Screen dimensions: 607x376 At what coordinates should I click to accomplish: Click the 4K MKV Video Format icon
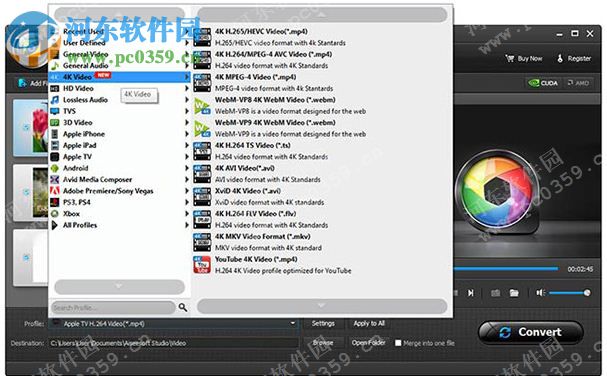click(x=202, y=242)
